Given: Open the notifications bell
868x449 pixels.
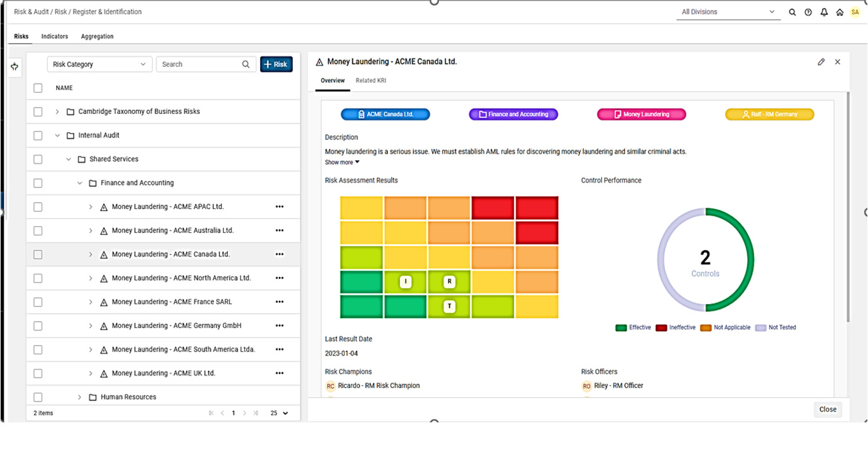Looking at the screenshot, I should [x=824, y=12].
